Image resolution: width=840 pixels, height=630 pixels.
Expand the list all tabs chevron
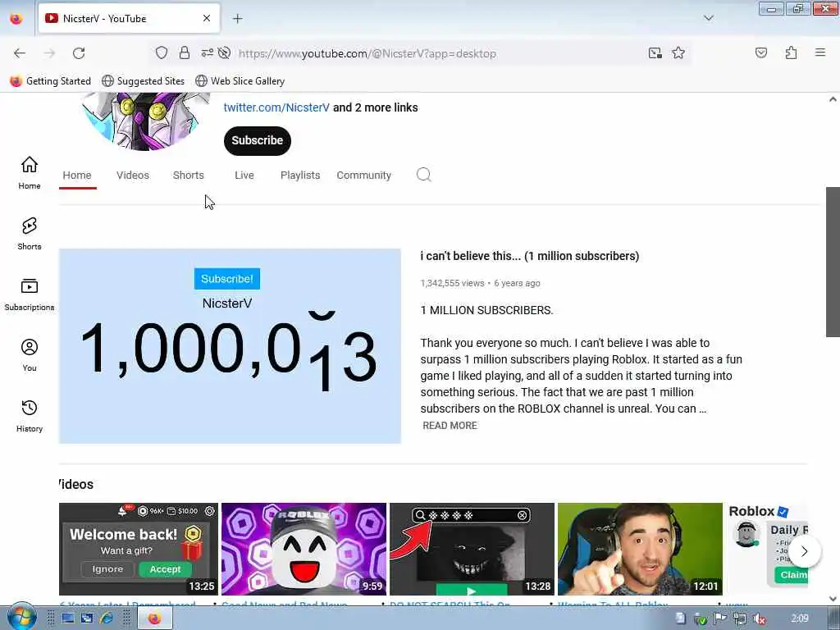pyautogui.click(x=708, y=18)
